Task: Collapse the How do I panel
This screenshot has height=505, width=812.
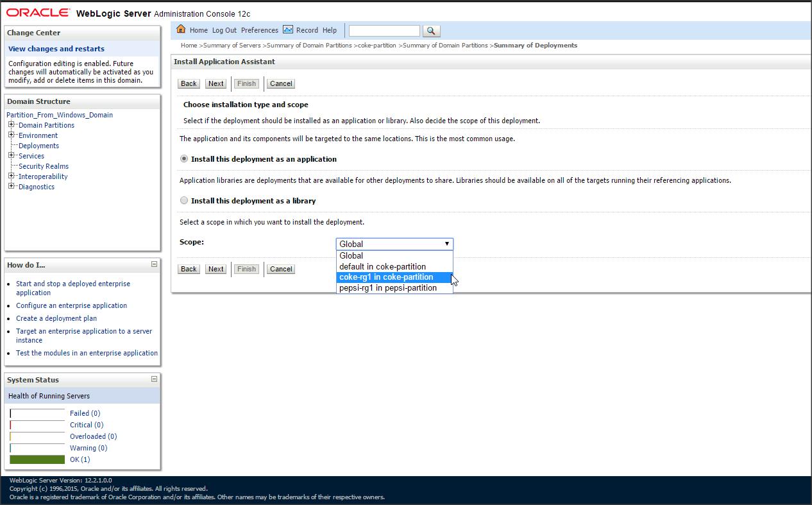Action: click(x=154, y=264)
